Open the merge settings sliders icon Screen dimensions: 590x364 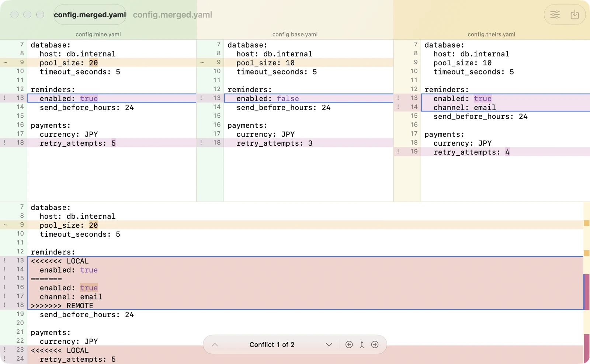555,15
